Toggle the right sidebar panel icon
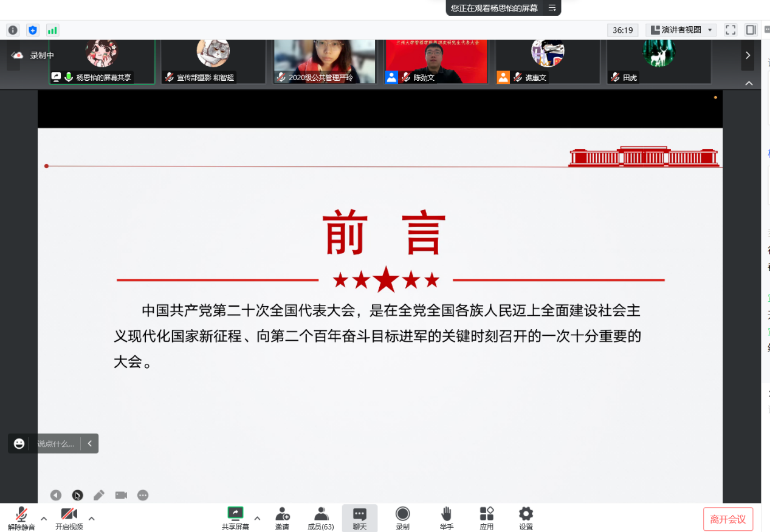Viewport: 770px width, 532px height. pos(751,30)
